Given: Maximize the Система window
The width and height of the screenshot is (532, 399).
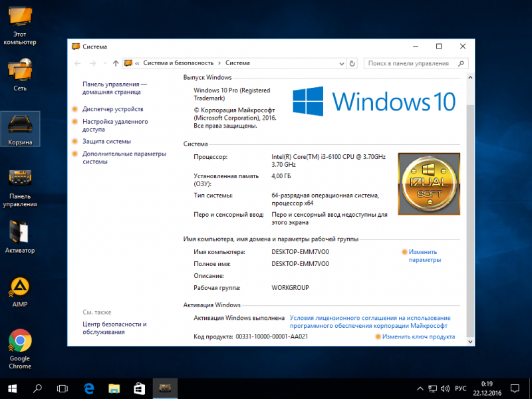Looking at the screenshot, I should tap(439, 47).
